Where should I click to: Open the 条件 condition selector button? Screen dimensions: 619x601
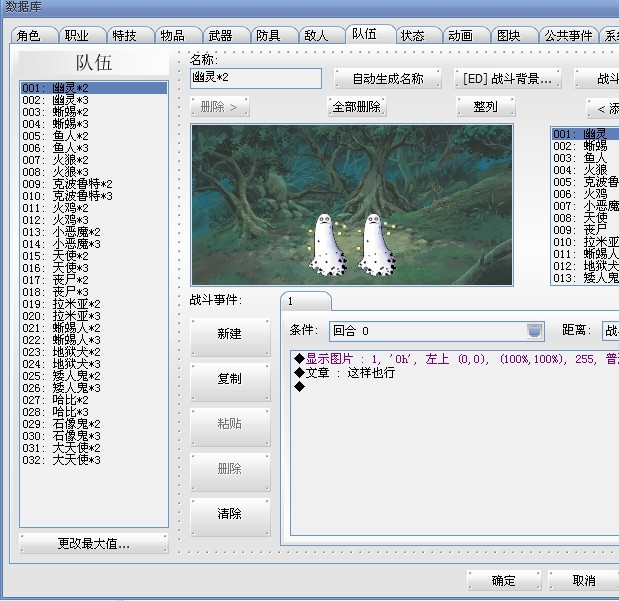point(535,331)
